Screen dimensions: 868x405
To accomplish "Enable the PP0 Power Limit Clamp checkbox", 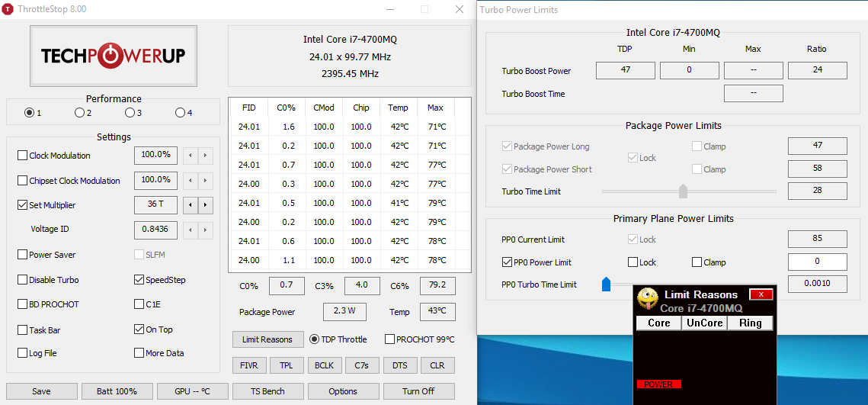I will (697, 262).
